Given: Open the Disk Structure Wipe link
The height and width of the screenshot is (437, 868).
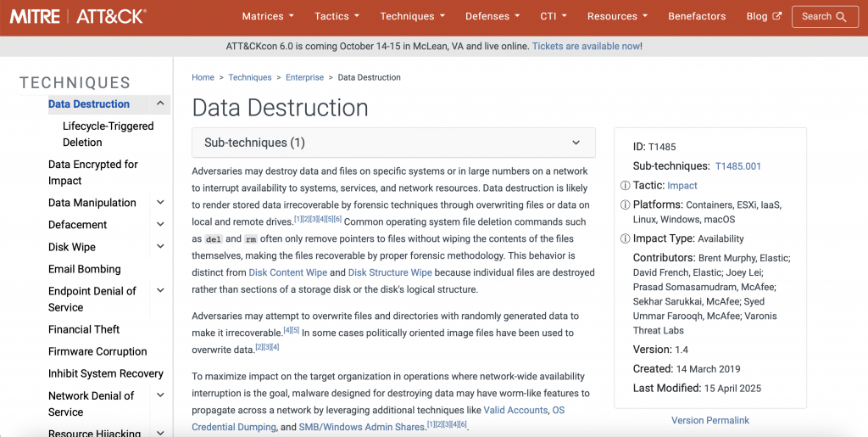Looking at the screenshot, I should click(390, 272).
